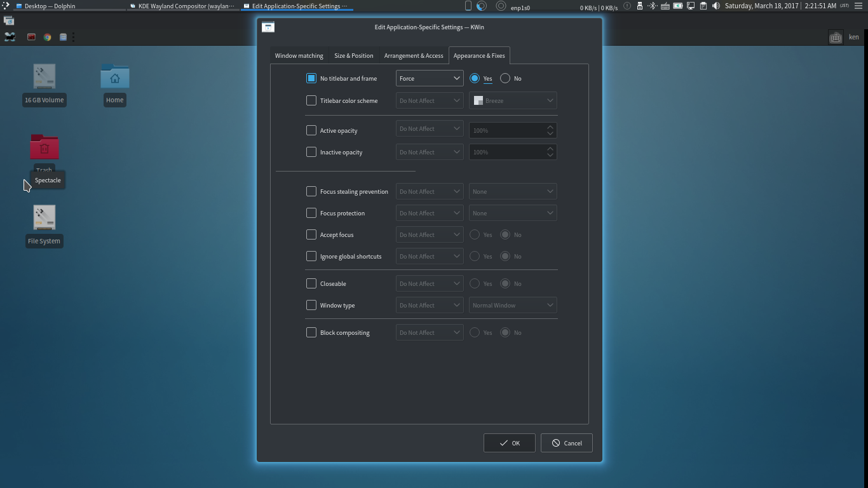Viewport: 868px width, 488px height.
Task: Open Closeable rule dropdown
Action: [x=430, y=283]
